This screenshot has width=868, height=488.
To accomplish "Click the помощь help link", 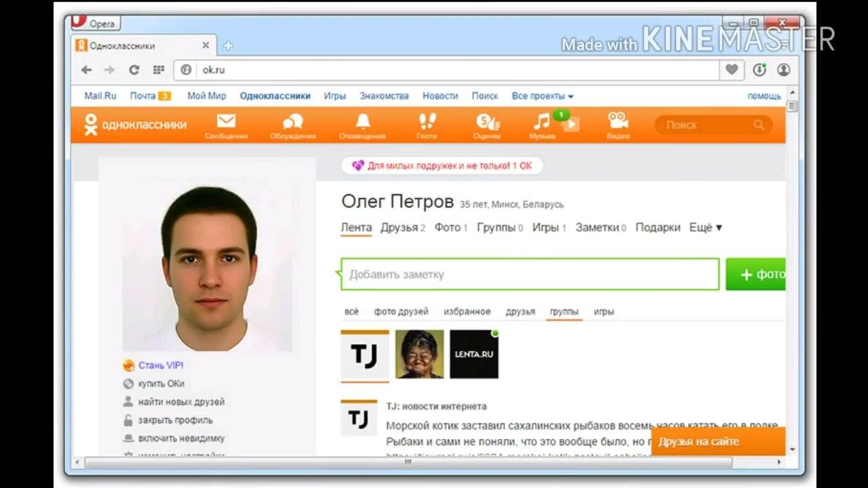I will (x=764, y=96).
